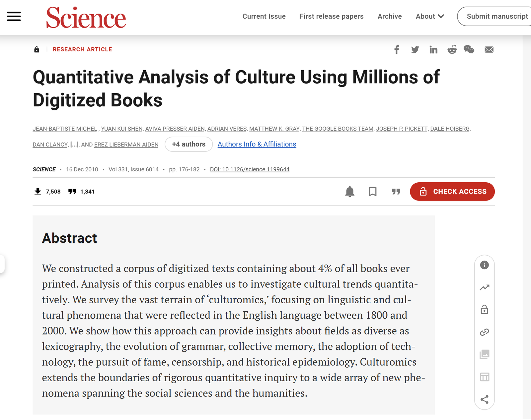Image resolution: width=531 pixels, height=420 pixels.
Task: Click the Science logo
Action: (x=86, y=17)
